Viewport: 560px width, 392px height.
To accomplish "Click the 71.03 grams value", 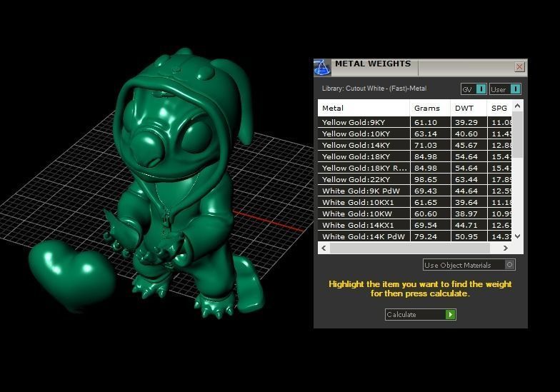I will tap(426, 146).
